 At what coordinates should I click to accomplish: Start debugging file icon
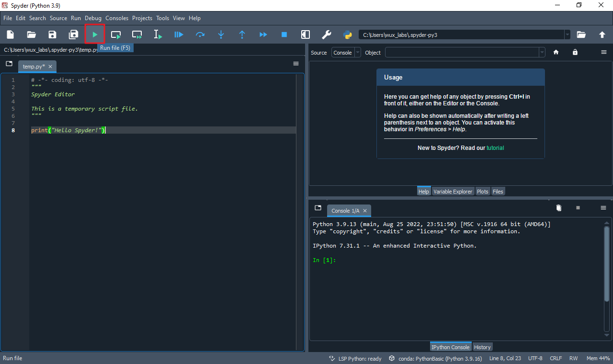(179, 34)
